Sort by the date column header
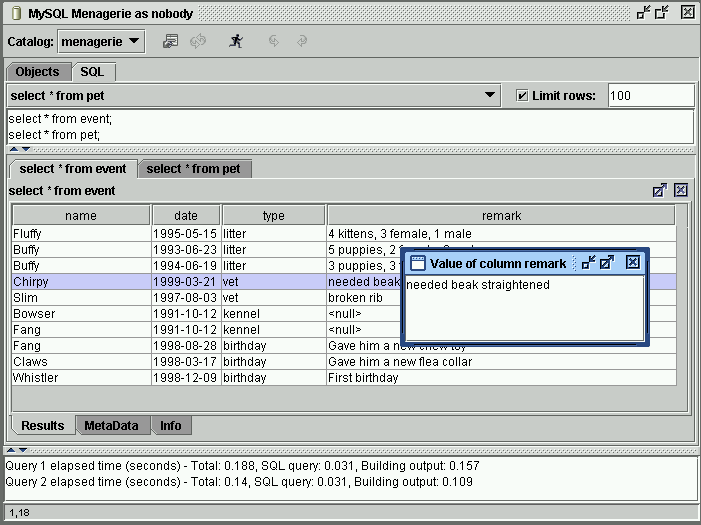Image resolution: width=701 pixels, height=525 pixels. (186, 215)
